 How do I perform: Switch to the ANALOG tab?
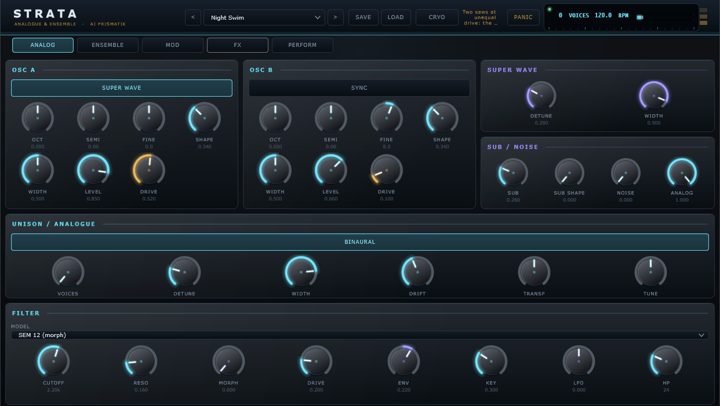click(43, 45)
